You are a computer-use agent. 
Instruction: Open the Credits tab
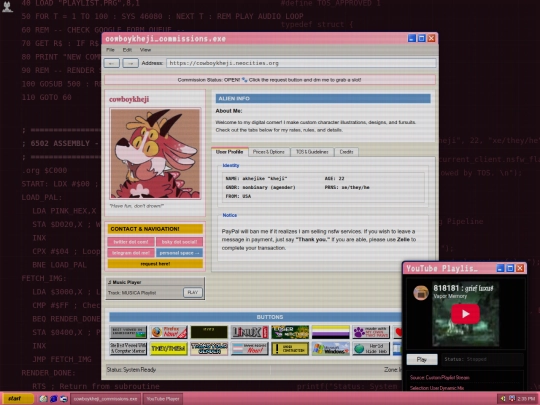coord(346,152)
